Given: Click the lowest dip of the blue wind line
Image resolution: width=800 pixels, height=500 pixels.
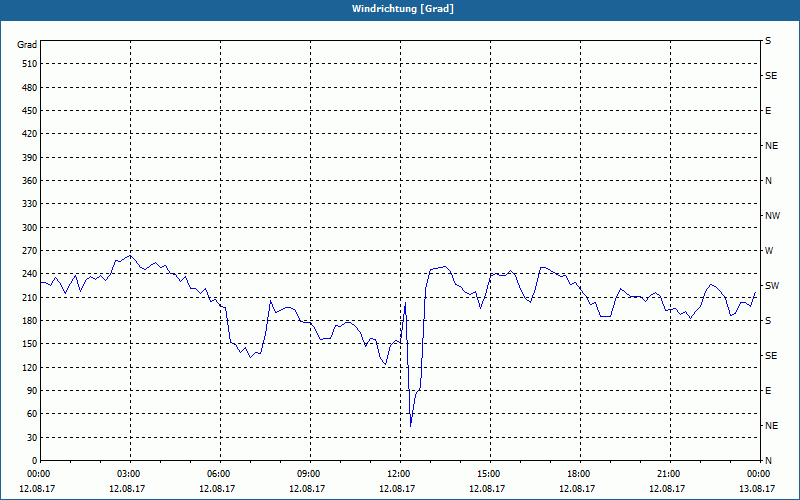Looking at the screenshot, I should pyautogui.click(x=411, y=426).
